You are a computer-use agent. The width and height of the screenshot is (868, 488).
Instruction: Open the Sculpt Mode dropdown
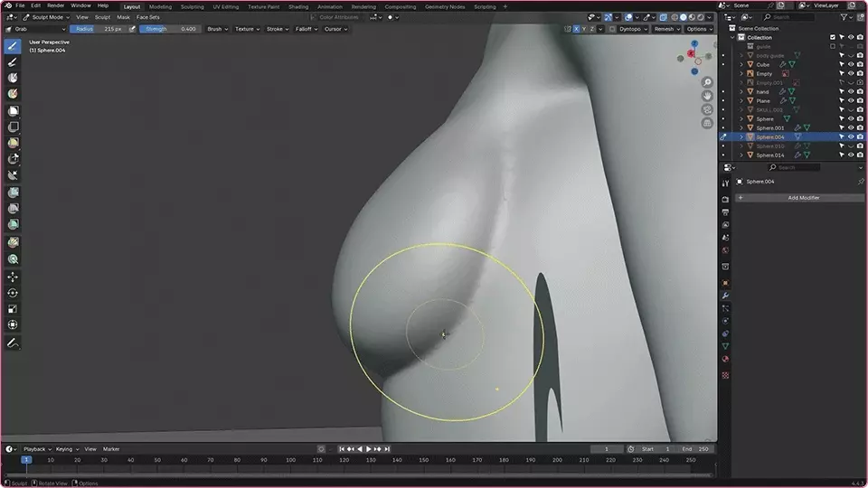pyautogui.click(x=46, y=17)
